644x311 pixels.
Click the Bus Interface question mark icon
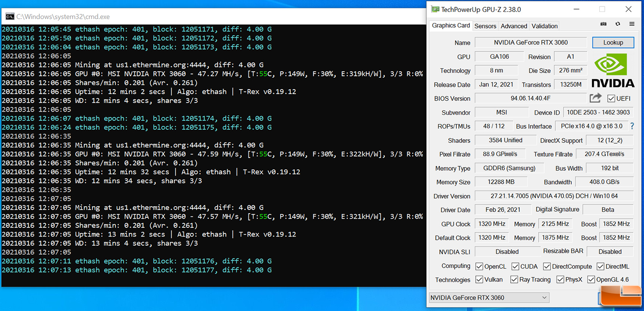pyautogui.click(x=632, y=126)
